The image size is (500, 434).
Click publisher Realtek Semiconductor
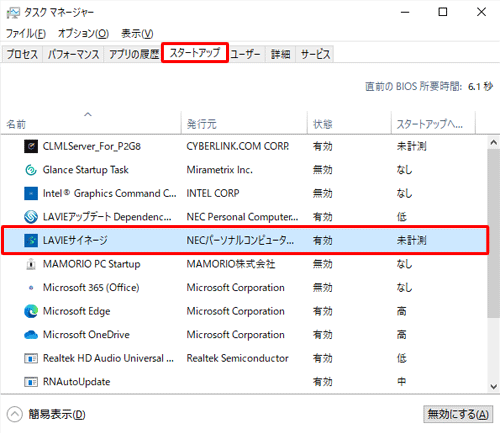click(x=237, y=358)
